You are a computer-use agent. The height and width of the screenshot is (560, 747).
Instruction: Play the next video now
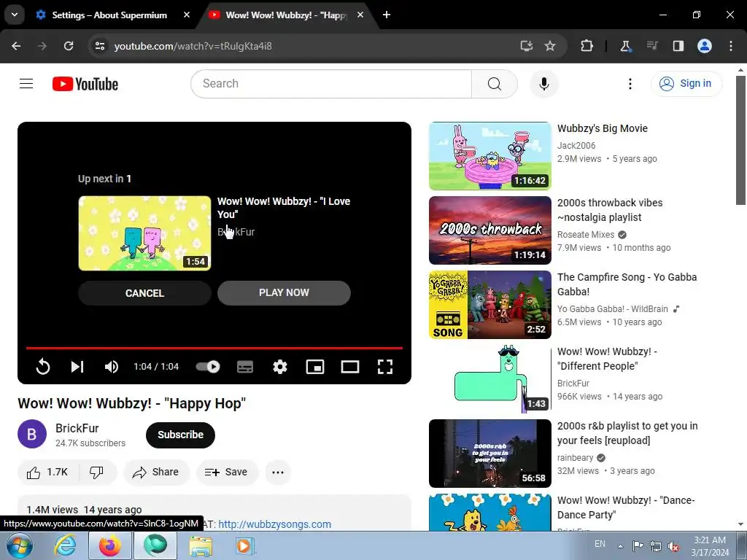coord(284,292)
